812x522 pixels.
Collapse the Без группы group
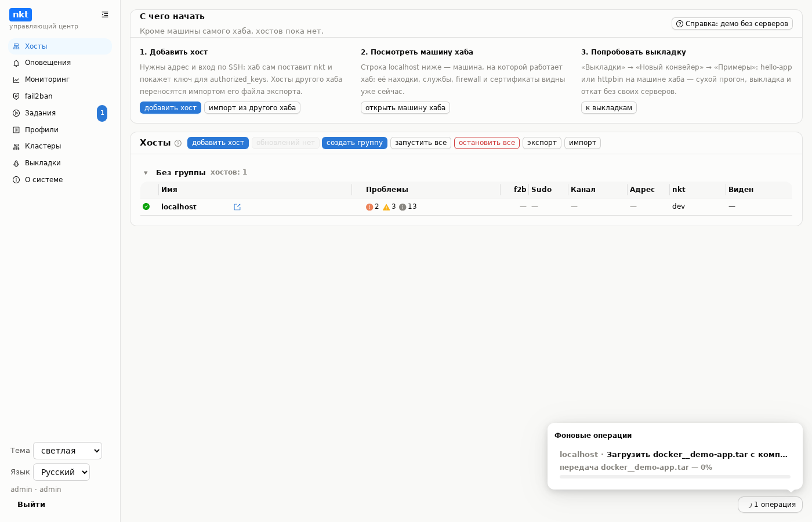tap(146, 173)
